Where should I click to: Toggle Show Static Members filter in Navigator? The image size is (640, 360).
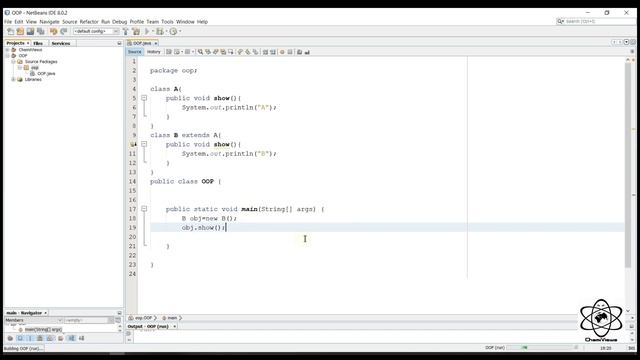[x=30, y=338]
